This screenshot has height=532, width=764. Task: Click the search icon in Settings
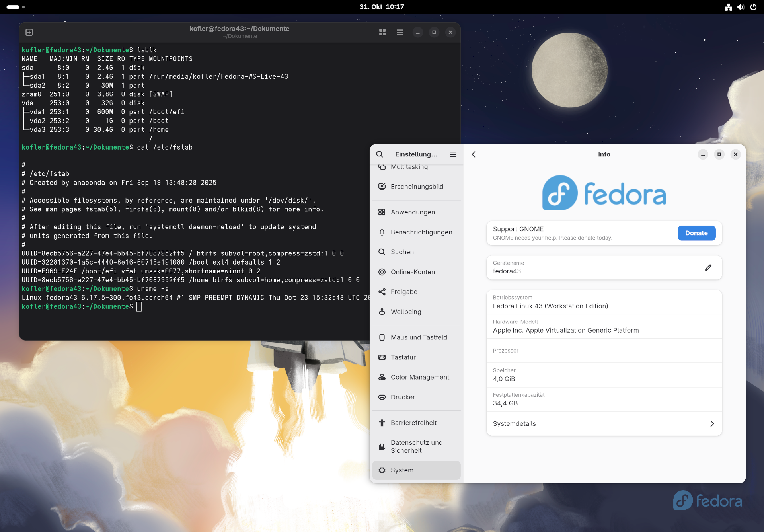coord(380,154)
